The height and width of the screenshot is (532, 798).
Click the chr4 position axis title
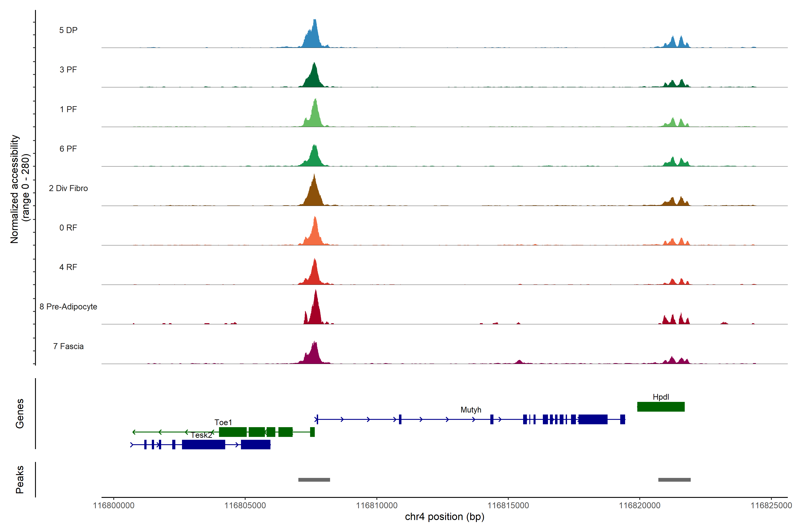[x=444, y=517]
